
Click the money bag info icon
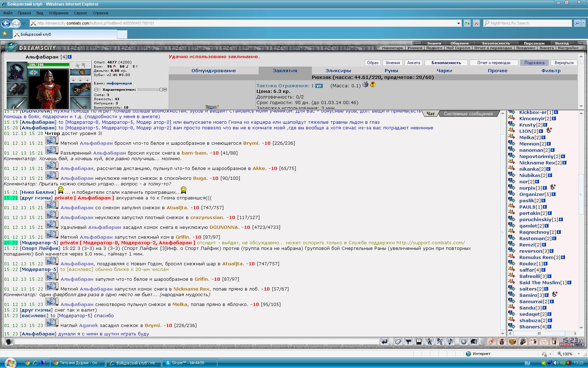tap(502, 342)
